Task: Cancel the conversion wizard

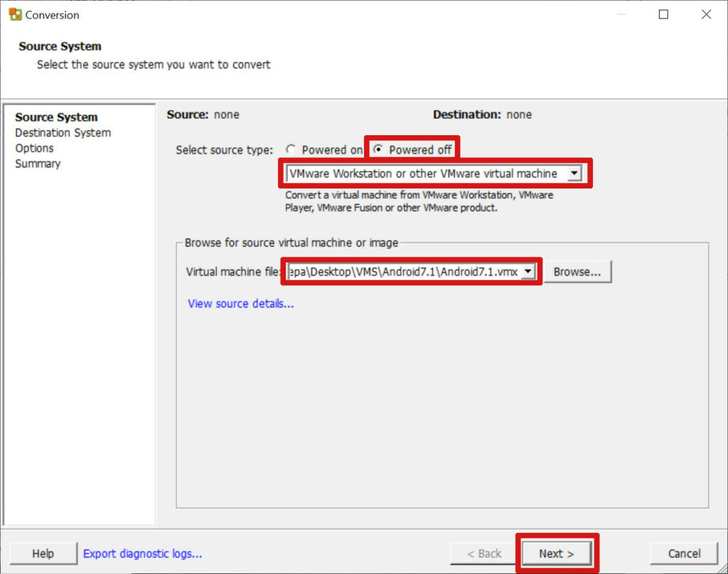Action: 684,553
